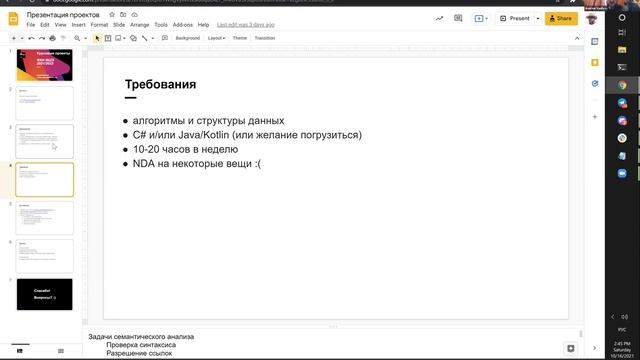Click the Present button
Image resolution: width=640 pixels, height=360 pixels.
pyautogui.click(x=515, y=18)
